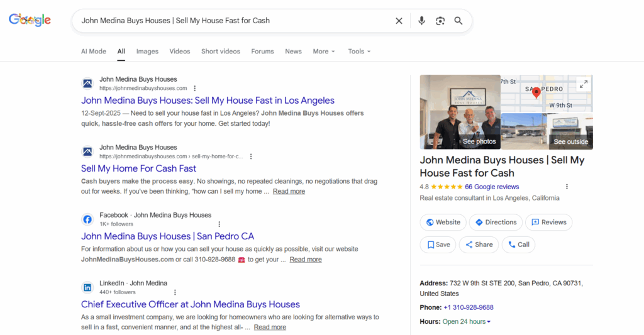The height and width of the screenshot is (335, 644).
Task: Clear the search box with the X icon
Action: (x=399, y=21)
